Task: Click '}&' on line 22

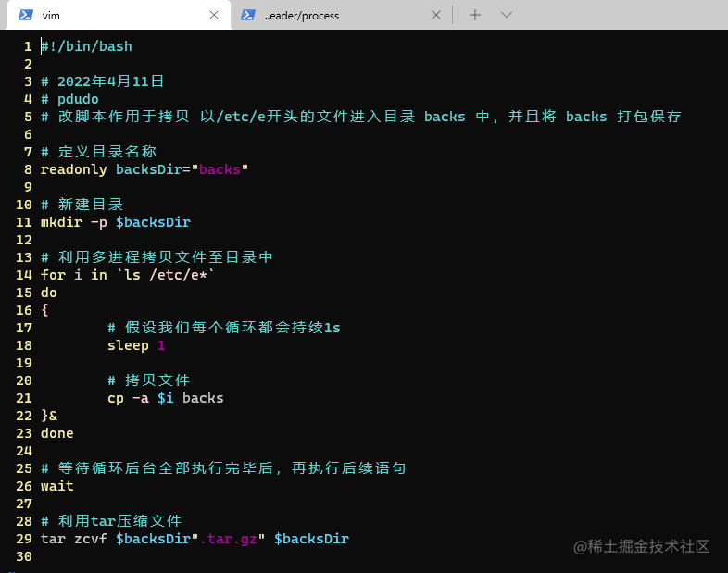Action: point(49,416)
